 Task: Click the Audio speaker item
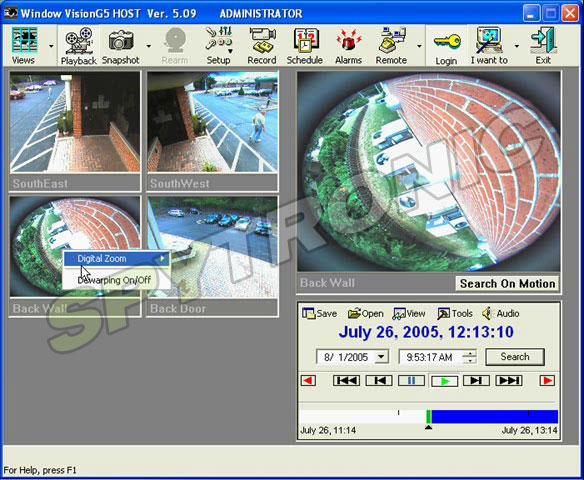tap(501, 314)
